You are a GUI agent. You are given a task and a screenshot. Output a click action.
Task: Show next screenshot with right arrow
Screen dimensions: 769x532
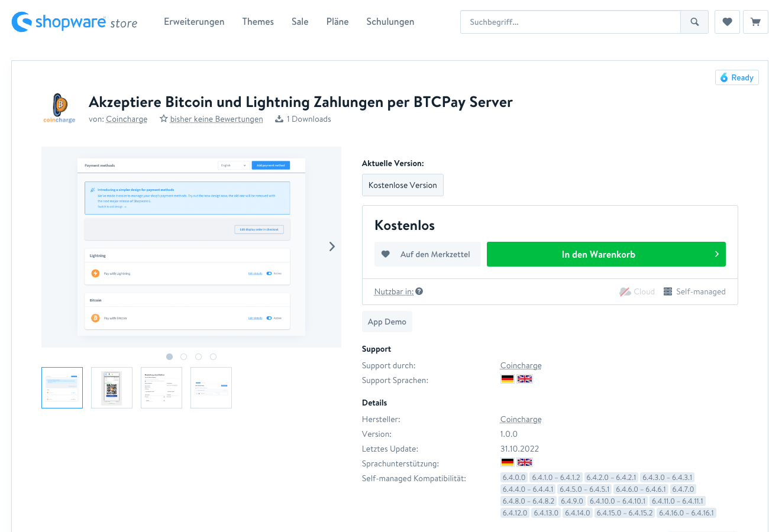pos(332,246)
